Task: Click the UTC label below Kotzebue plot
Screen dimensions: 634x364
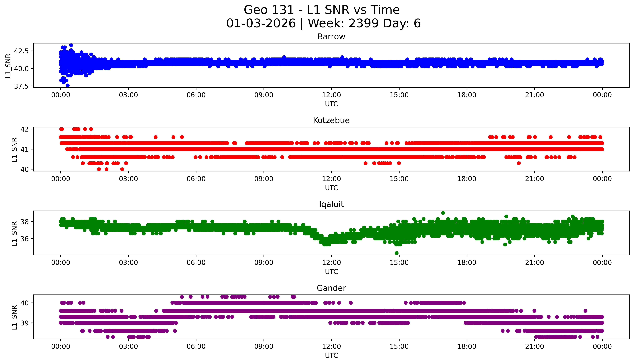Action: (331, 188)
